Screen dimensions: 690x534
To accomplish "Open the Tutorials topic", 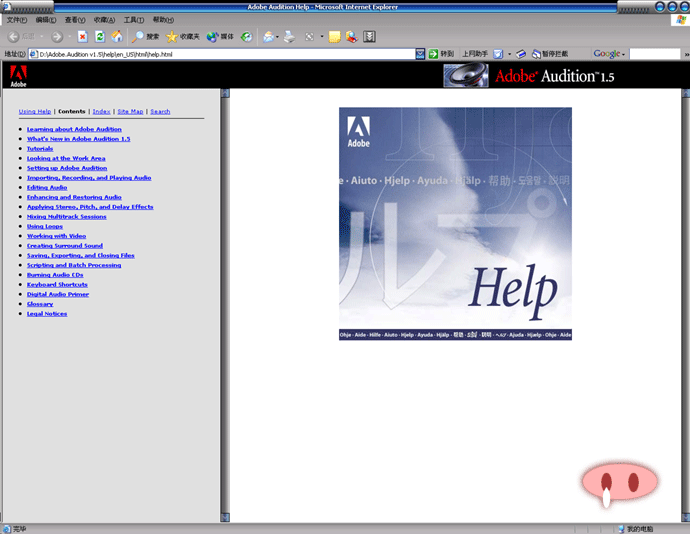I will (40, 148).
